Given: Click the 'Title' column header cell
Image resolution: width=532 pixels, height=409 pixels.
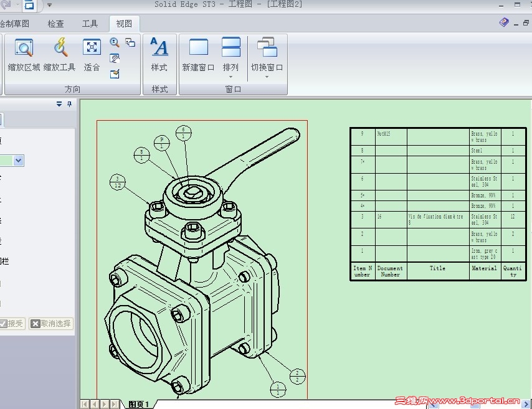Looking at the screenshot, I should point(438,271).
